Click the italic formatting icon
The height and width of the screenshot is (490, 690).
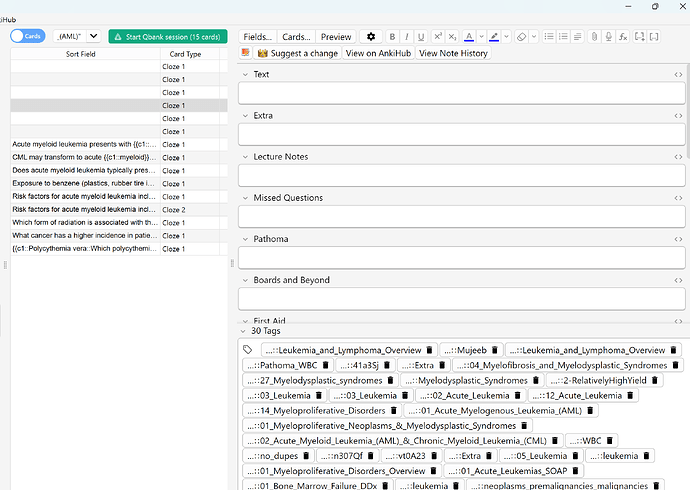406,36
